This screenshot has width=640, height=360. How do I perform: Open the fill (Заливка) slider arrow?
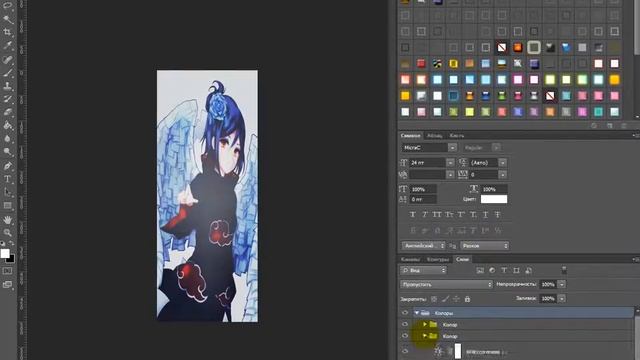[562, 299]
